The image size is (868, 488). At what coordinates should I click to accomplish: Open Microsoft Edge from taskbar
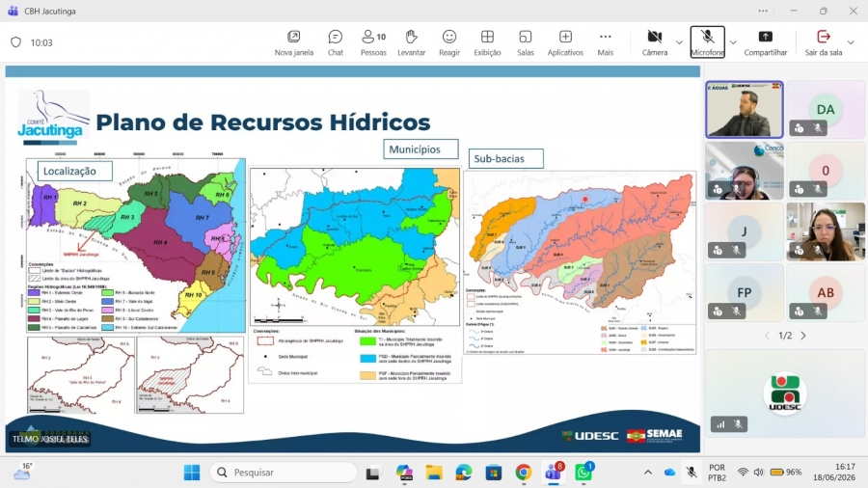point(464,473)
